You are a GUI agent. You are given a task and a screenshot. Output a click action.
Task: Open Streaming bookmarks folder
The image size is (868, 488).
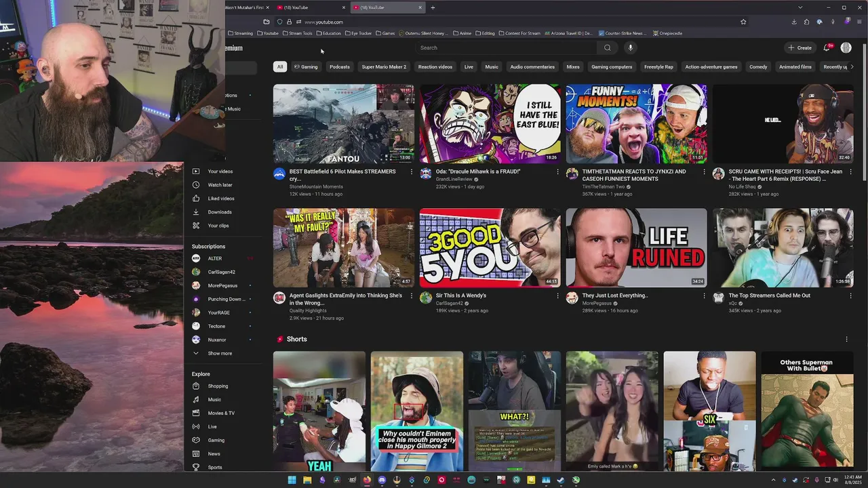240,33
